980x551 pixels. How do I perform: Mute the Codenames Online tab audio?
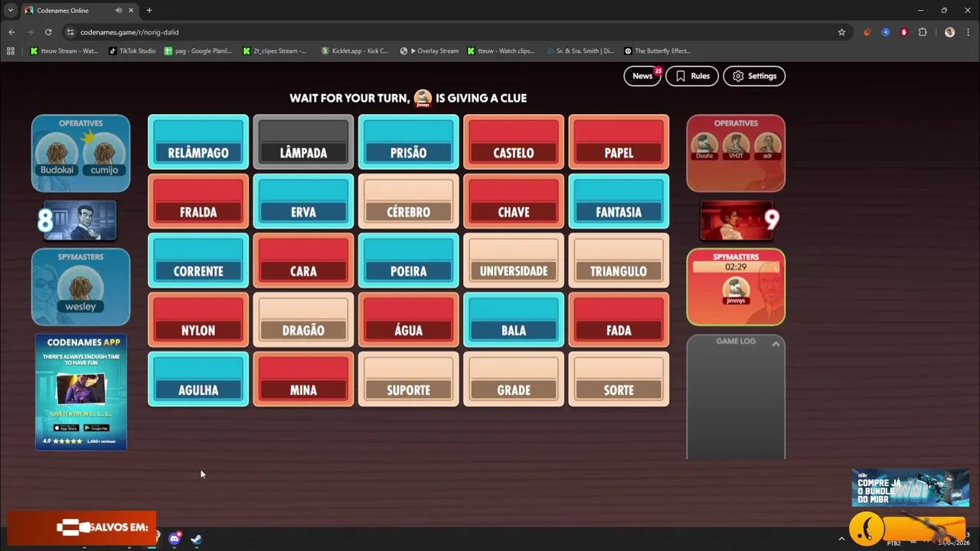click(119, 11)
